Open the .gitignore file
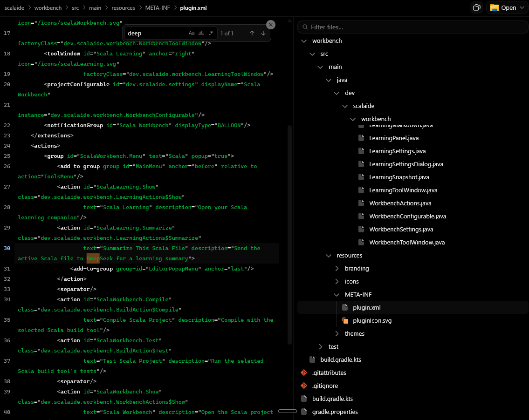 coord(325,386)
